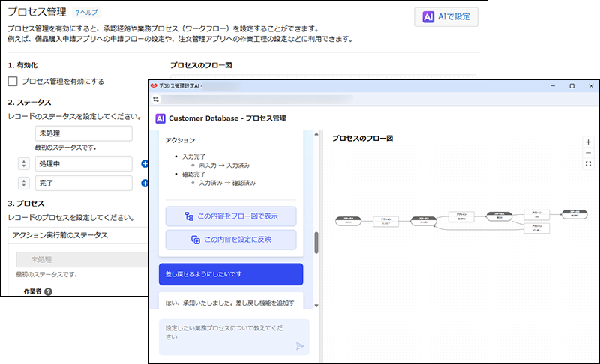Click the last ステータス node in flow diagram

pyautogui.click(x=574, y=214)
